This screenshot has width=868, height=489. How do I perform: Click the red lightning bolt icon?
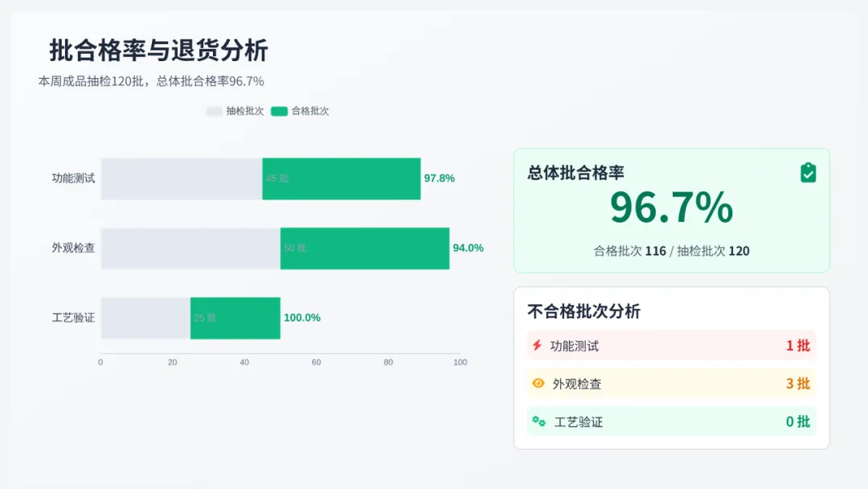click(537, 346)
